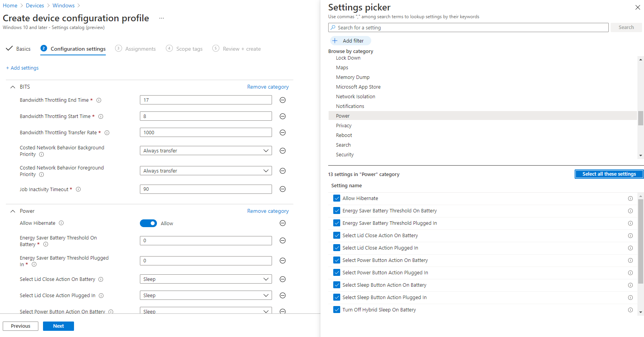Click the Add settings link
Screen dimensions: 644x337
point(22,68)
